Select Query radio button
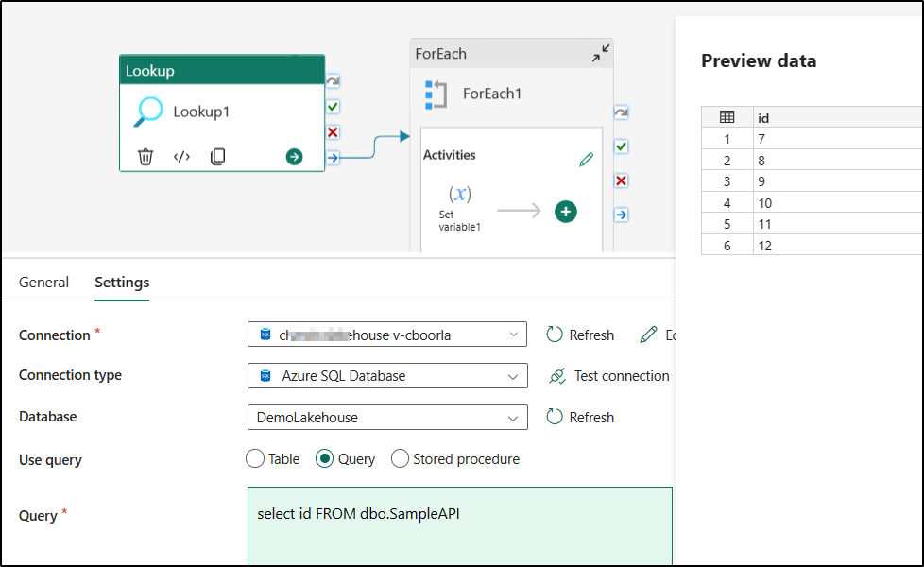 324,458
